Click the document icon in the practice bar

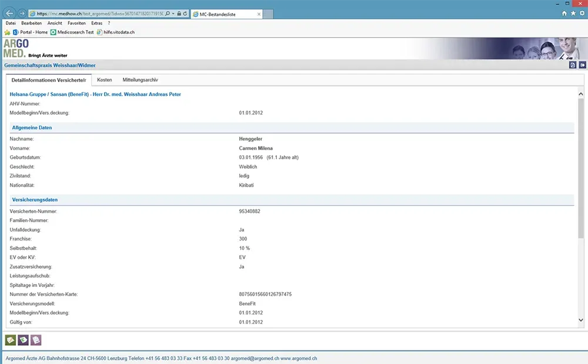click(x=573, y=65)
